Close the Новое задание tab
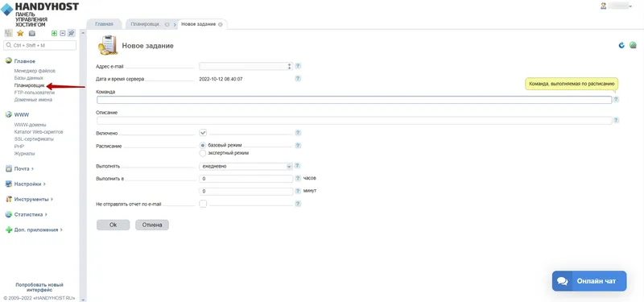The image size is (644, 302). [x=221, y=25]
